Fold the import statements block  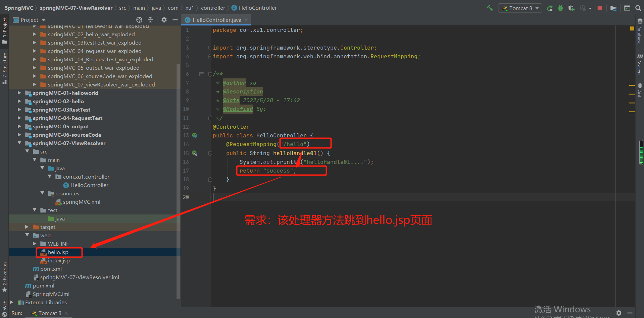210,48
